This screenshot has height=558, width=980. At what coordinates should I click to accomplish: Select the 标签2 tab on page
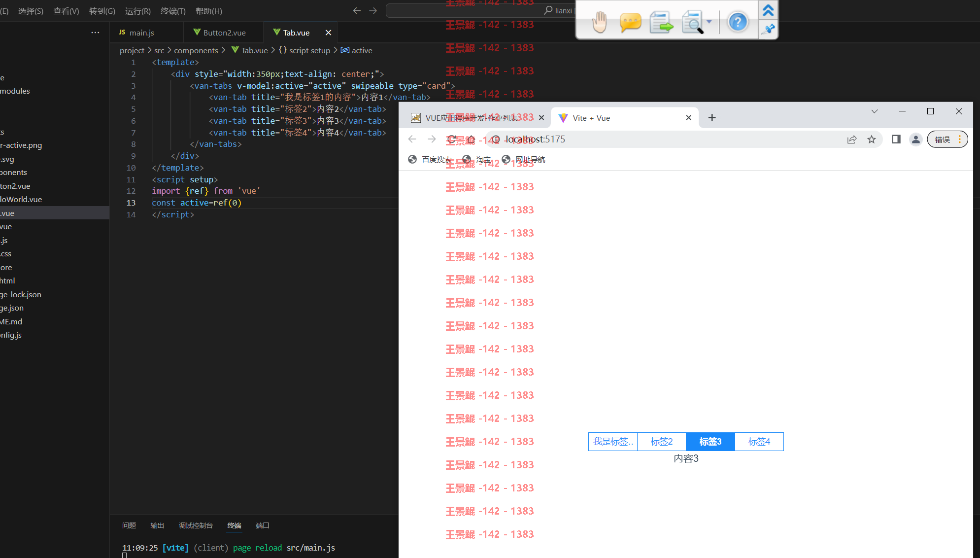click(662, 442)
